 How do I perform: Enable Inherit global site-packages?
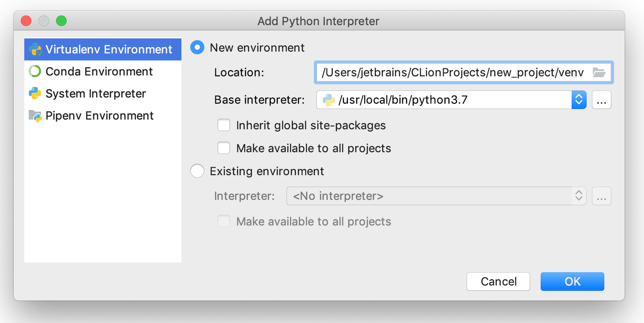224,125
